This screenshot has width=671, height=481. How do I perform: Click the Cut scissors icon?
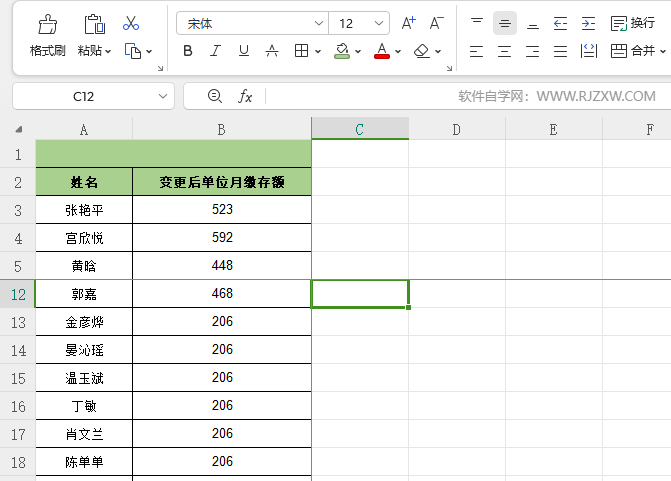[131, 23]
